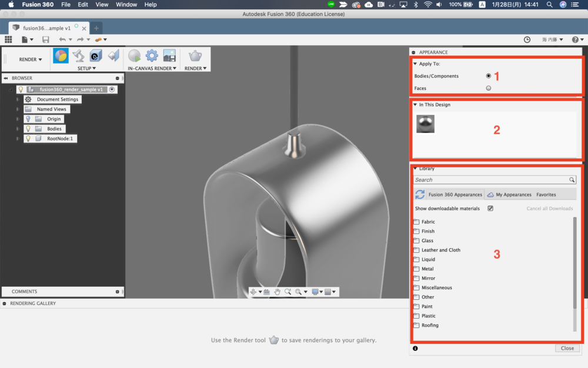Open the Metal appearance folder

(427, 269)
